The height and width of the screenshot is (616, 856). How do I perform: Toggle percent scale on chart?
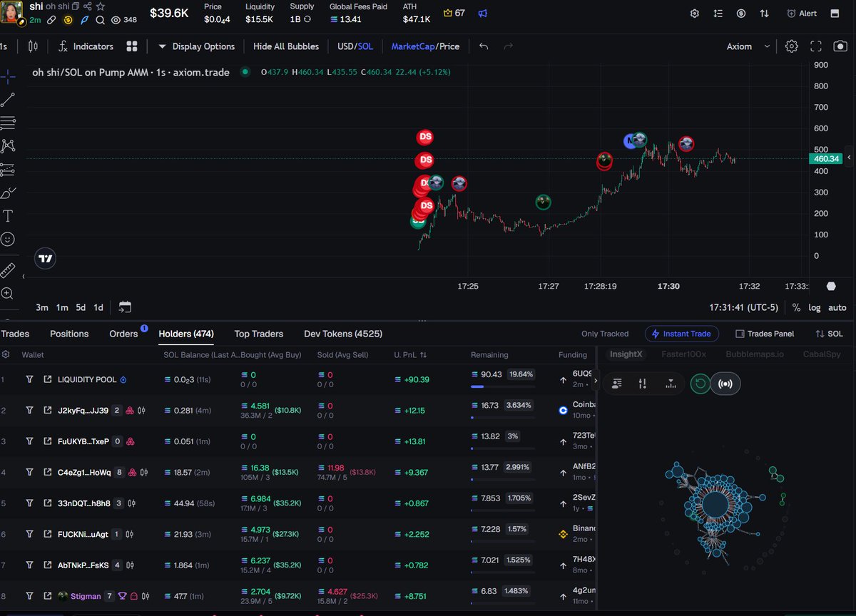click(796, 307)
